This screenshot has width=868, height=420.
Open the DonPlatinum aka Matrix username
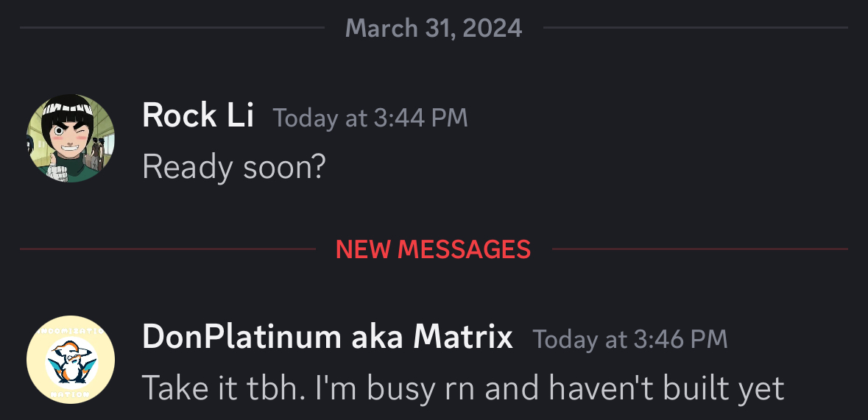pyautogui.click(x=327, y=336)
